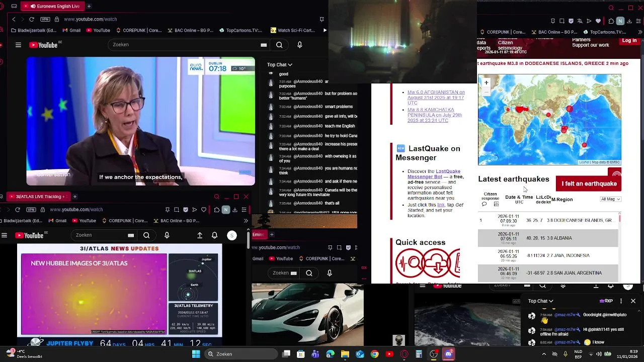Open Gmail bookmark in Euronews window
This screenshot has width=644, height=362.
(71, 30)
